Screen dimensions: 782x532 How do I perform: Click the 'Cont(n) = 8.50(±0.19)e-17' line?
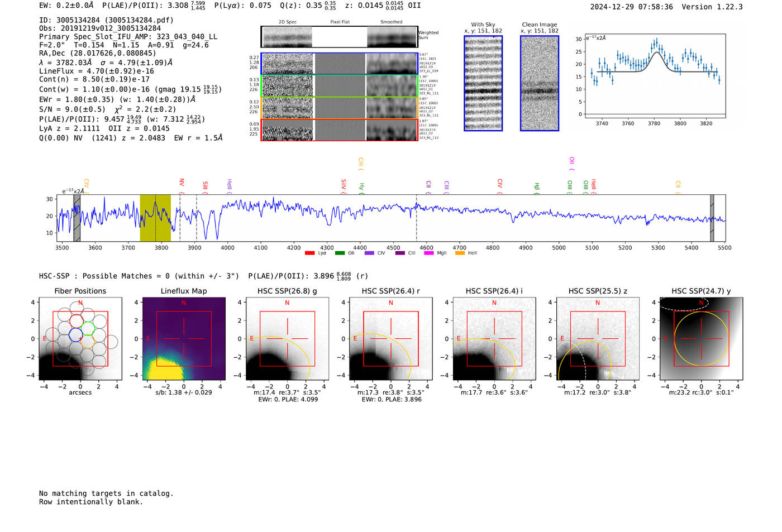tap(94, 80)
